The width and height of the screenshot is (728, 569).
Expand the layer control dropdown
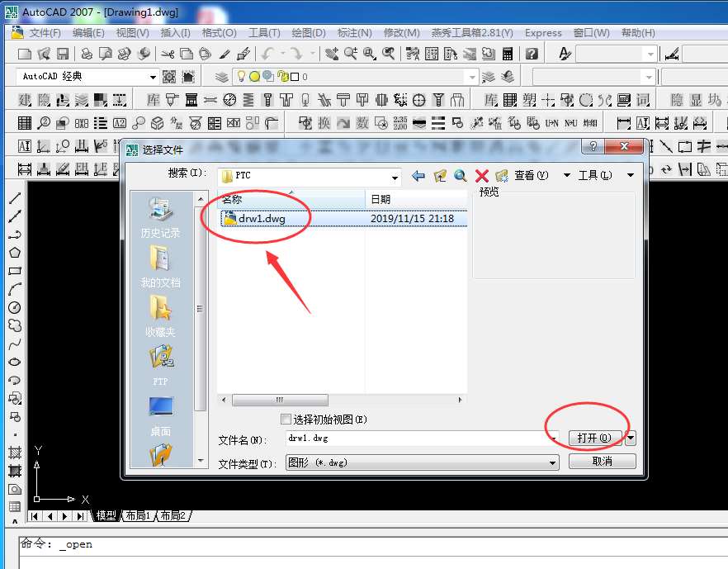[x=472, y=77]
